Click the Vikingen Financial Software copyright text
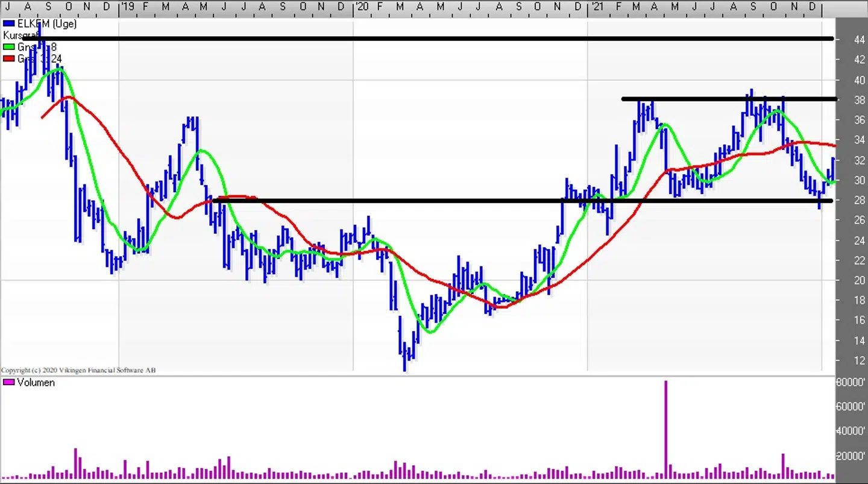Image resolution: width=868 pixels, height=484 pixels. point(78,370)
